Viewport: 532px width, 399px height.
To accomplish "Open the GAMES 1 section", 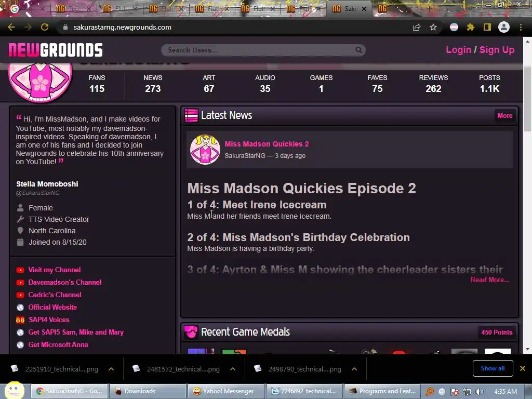I will (321, 84).
